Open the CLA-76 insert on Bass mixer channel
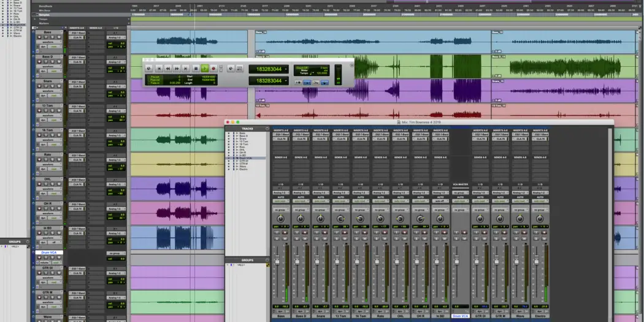The image size is (644, 322). coord(280,139)
